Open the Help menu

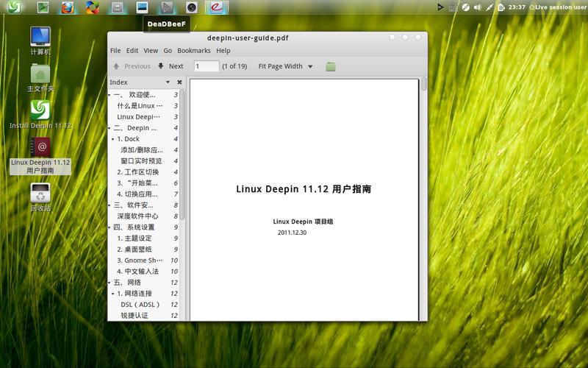coord(223,51)
